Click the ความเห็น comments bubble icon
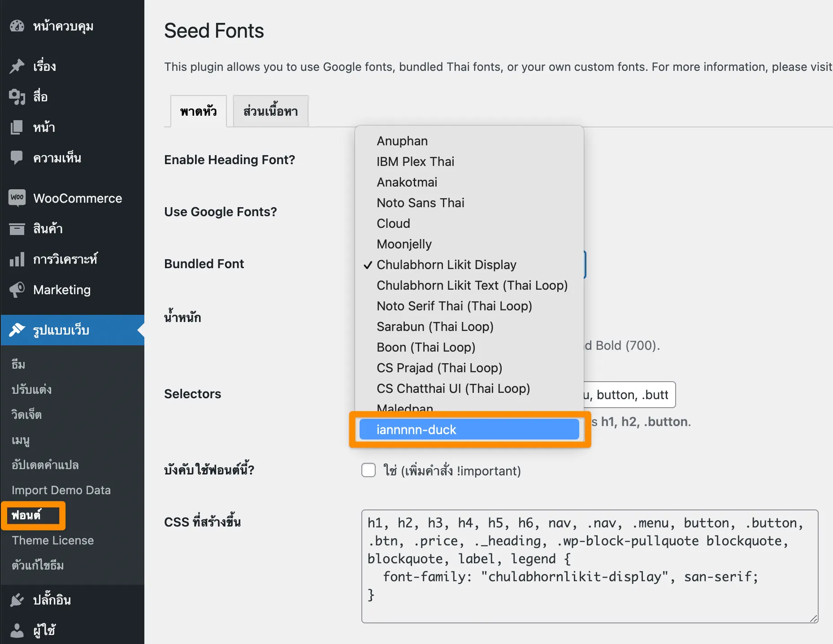Screen dimensions: 833x644 click(17, 157)
